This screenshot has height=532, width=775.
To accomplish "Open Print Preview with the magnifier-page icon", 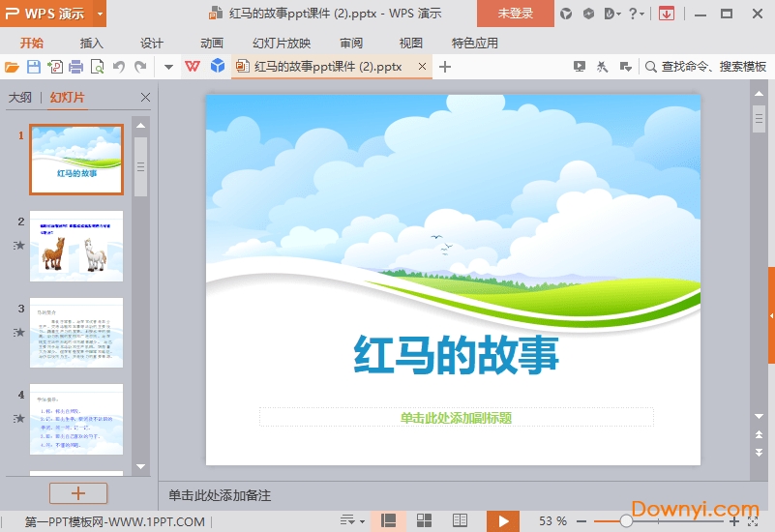I will pyautogui.click(x=98, y=67).
